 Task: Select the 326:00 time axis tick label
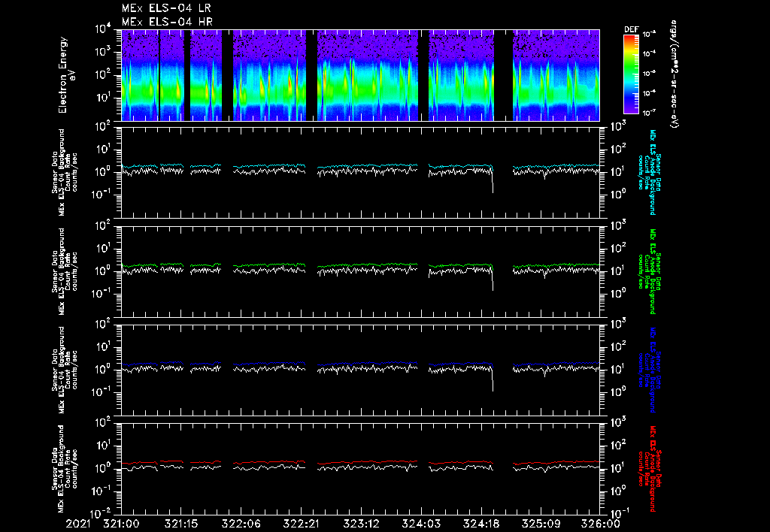click(x=601, y=523)
